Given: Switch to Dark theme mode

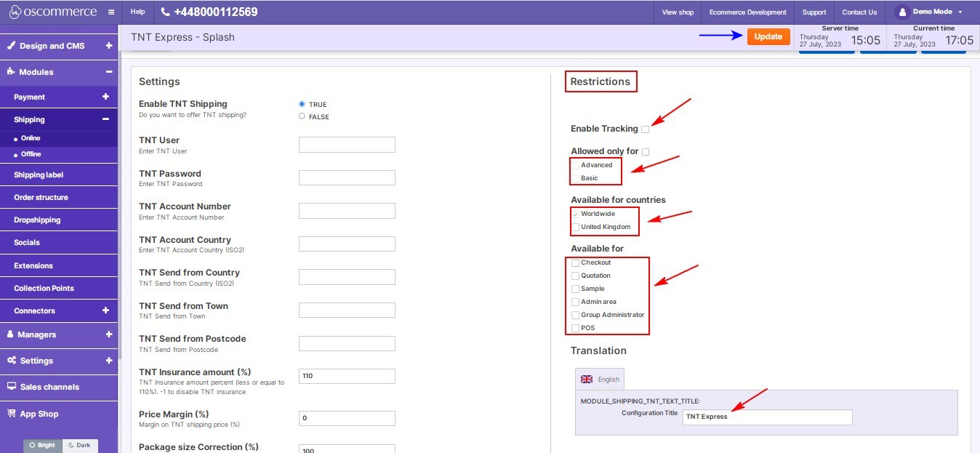Looking at the screenshot, I should coord(80,445).
